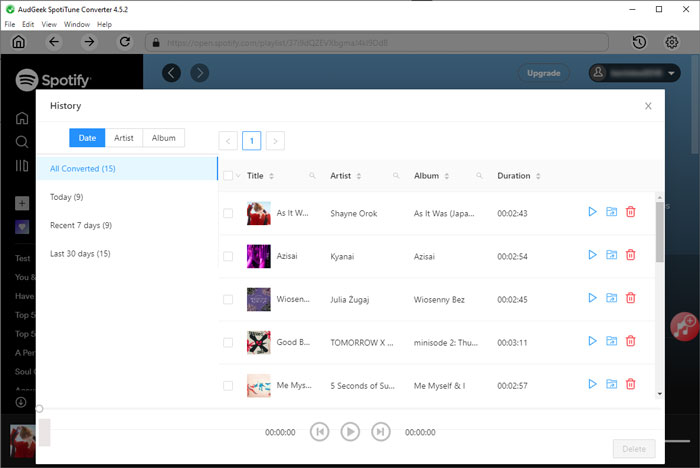Search within the Album column
The width and height of the screenshot is (700, 468).
479,176
